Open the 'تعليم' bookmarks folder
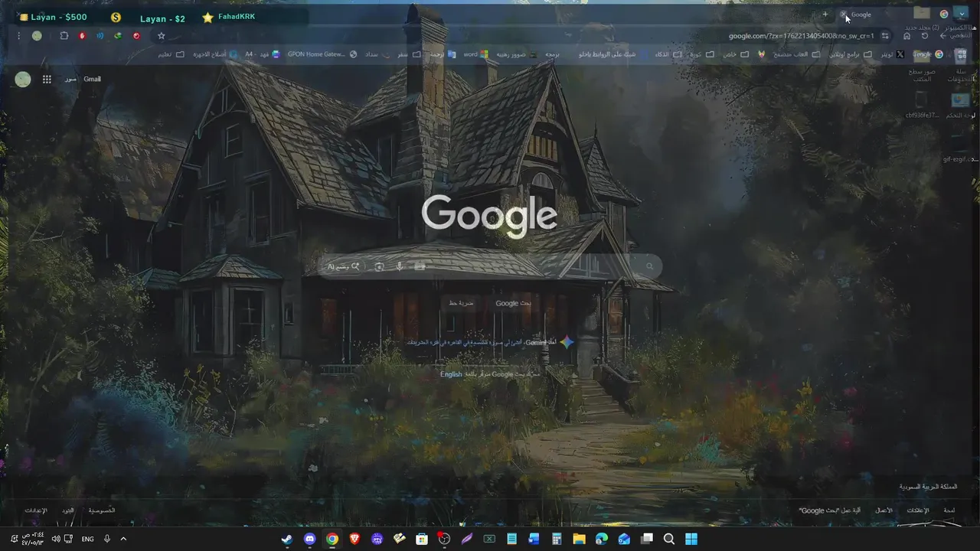 click(171, 54)
